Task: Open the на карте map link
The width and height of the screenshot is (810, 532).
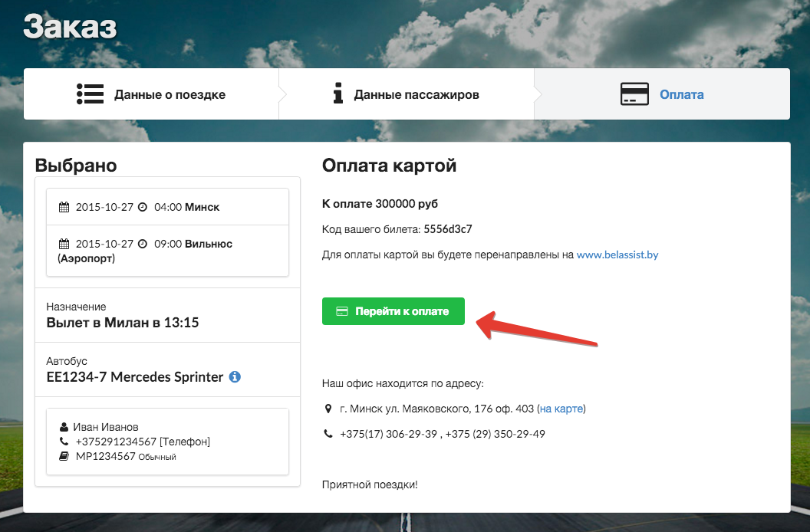Action: click(x=561, y=409)
